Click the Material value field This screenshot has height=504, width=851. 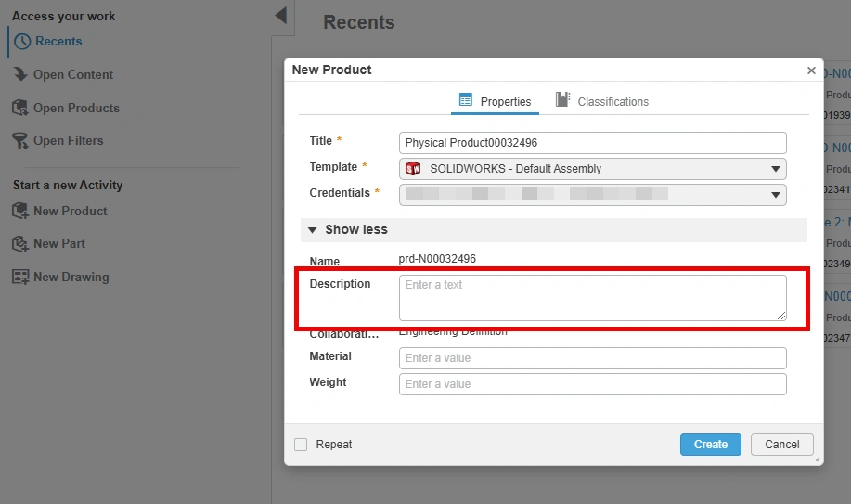click(592, 358)
